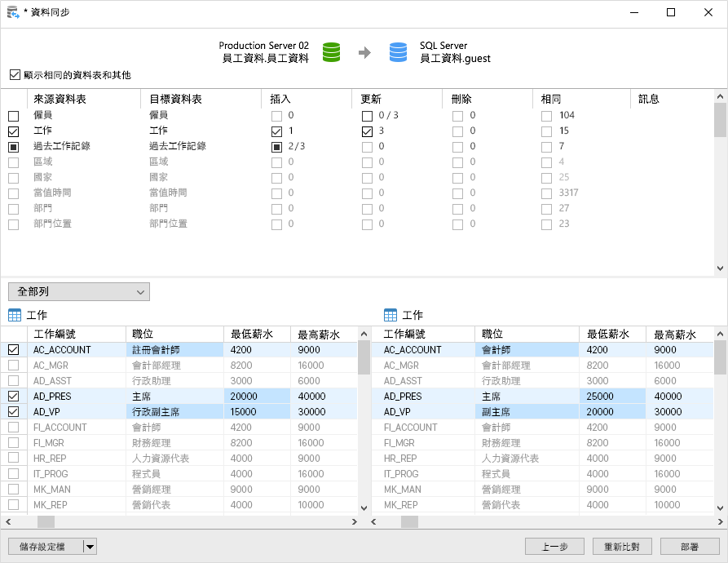Click the green source database icon

pyautogui.click(x=331, y=52)
